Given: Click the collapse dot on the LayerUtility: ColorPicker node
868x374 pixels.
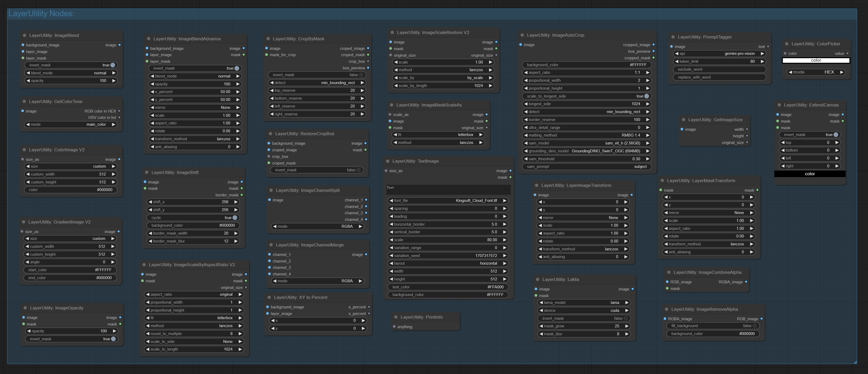Looking at the screenshot, I should tap(787, 44).
